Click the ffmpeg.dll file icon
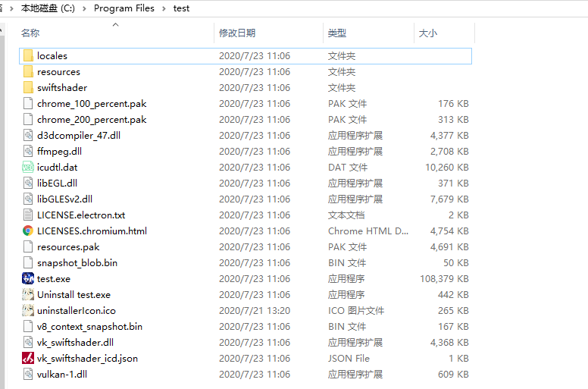588x389 pixels. coord(28,152)
